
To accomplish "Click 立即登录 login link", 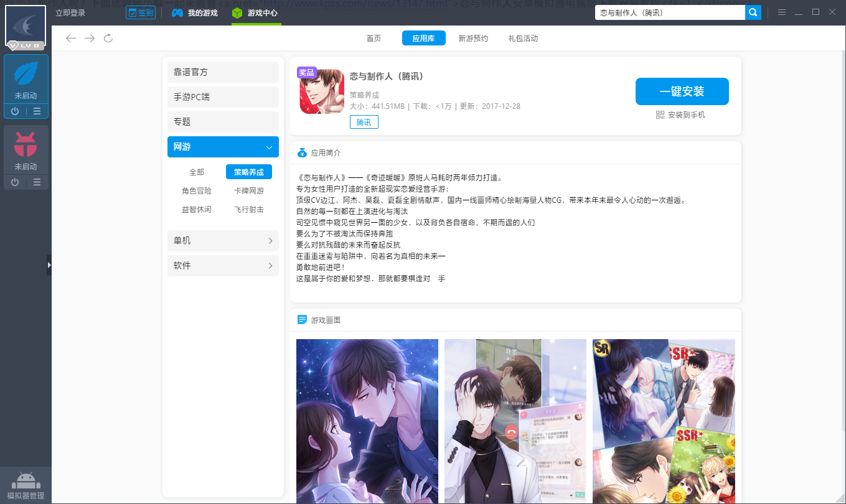I will coord(70,12).
